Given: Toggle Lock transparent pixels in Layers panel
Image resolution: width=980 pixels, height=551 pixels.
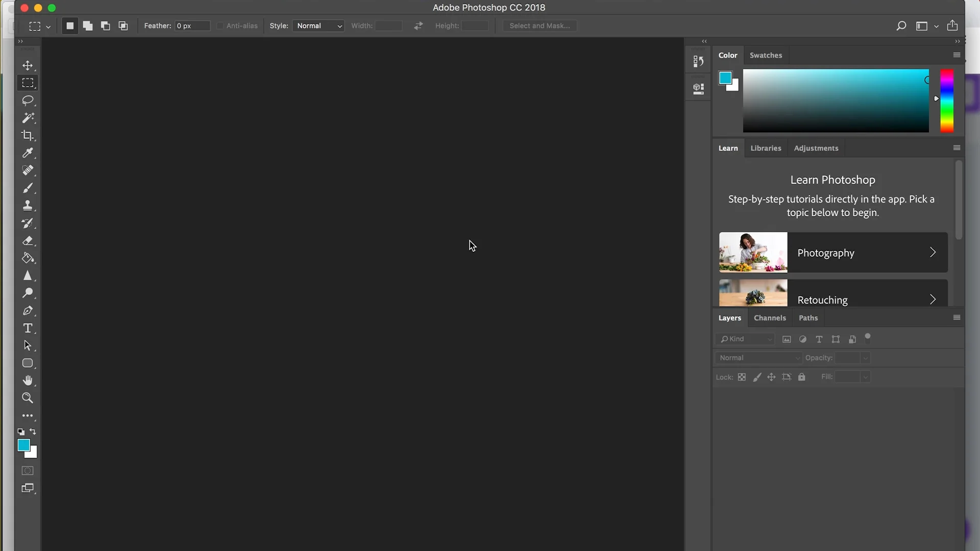Looking at the screenshot, I should (742, 377).
